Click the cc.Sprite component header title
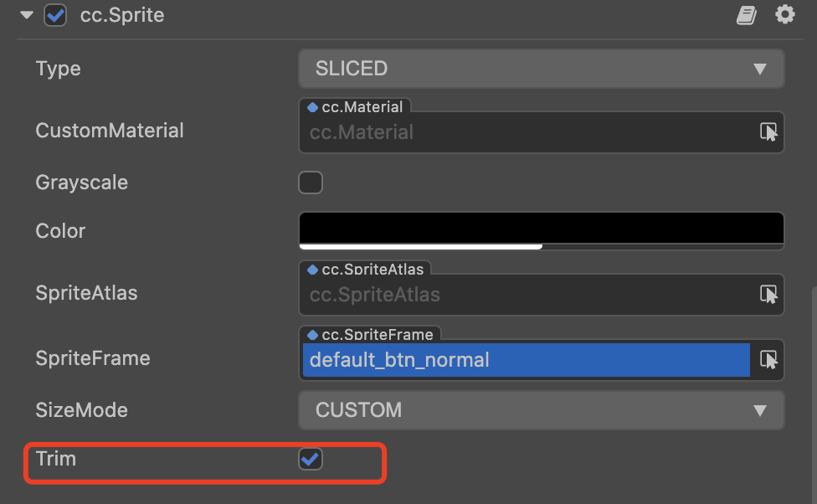Image resolution: width=817 pixels, height=504 pixels. 122,15
